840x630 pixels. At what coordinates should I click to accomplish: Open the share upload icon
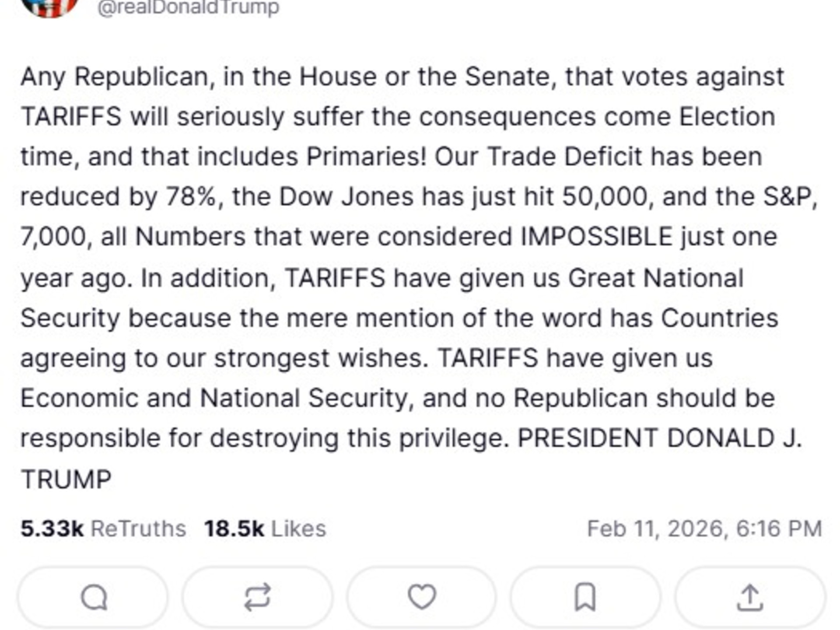click(x=750, y=597)
